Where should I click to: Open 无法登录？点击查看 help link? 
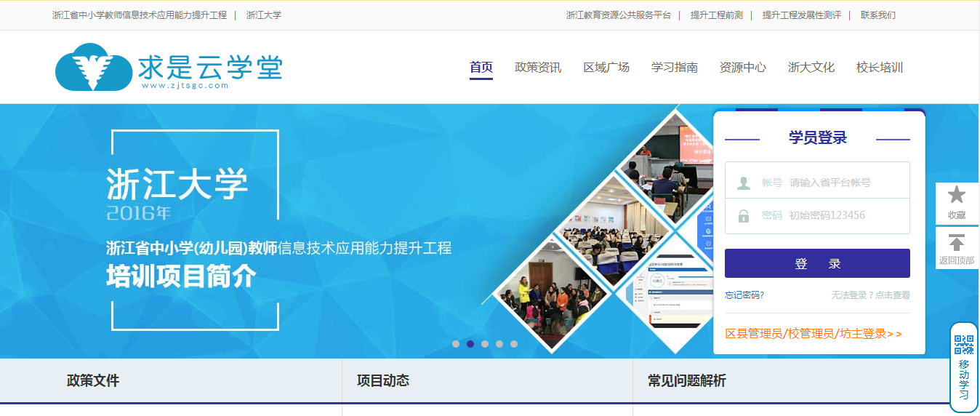click(871, 295)
